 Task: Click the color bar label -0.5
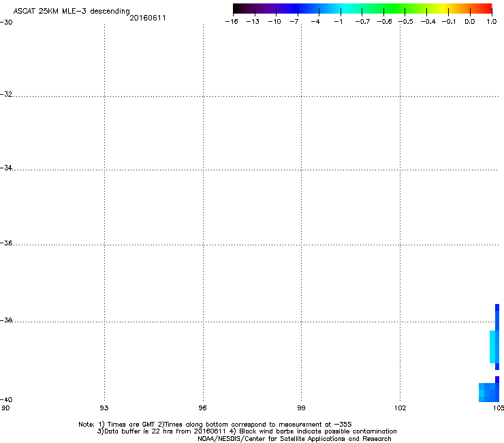click(406, 22)
